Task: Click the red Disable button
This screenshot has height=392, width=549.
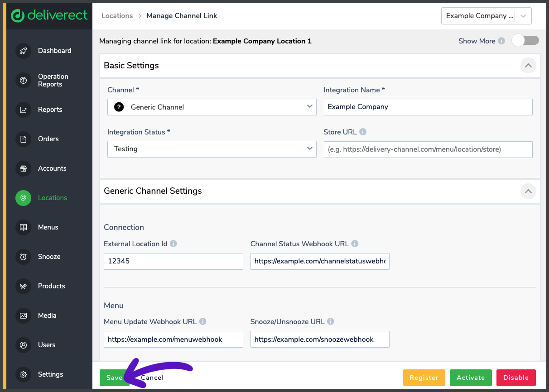Action: (x=516, y=378)
